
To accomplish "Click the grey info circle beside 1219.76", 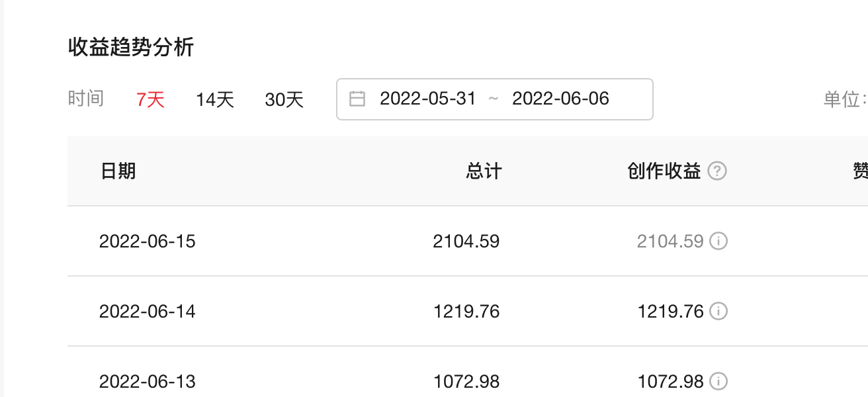I will tap(720, 312).
